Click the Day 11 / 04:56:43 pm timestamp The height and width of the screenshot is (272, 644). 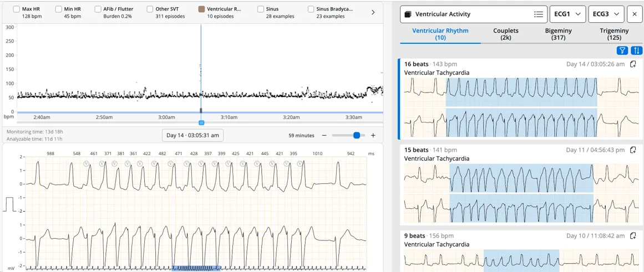[595, 150]
